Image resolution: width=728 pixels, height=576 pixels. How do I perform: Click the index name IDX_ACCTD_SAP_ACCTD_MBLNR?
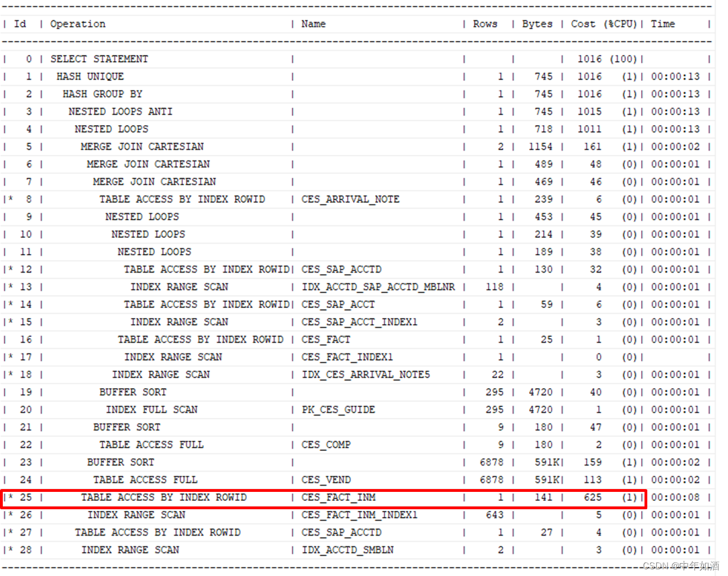coord(378,287)
